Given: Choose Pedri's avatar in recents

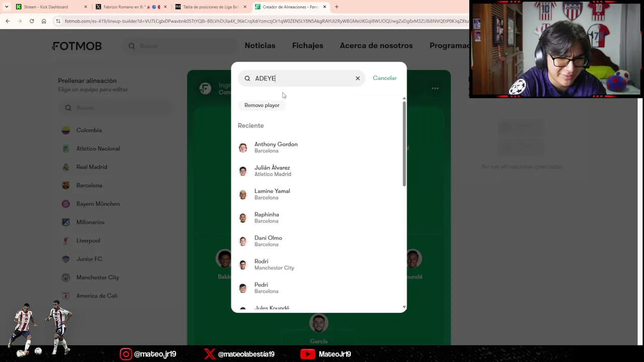Looking at the screenshot, I should coord(243,288).
